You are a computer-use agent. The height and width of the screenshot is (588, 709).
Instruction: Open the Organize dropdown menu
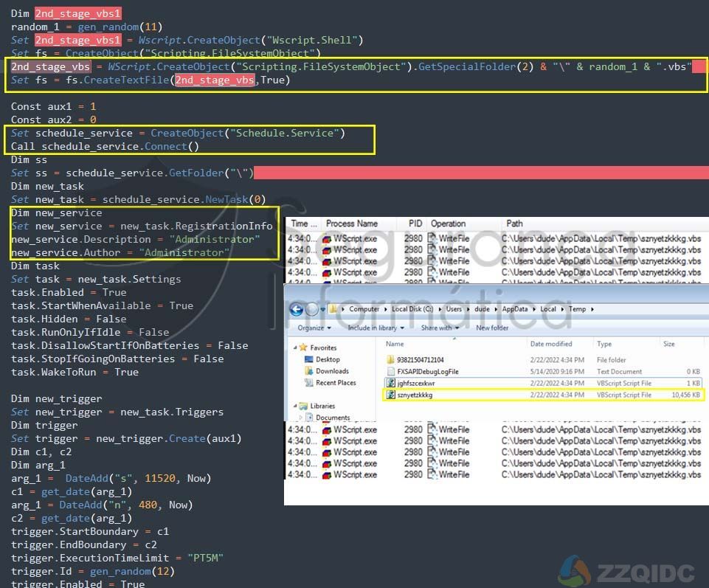314,328
